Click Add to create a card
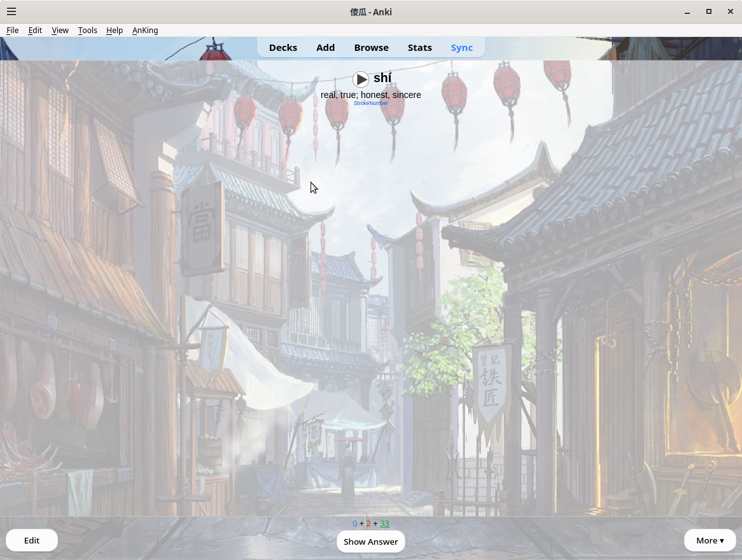 coord(326,48)
